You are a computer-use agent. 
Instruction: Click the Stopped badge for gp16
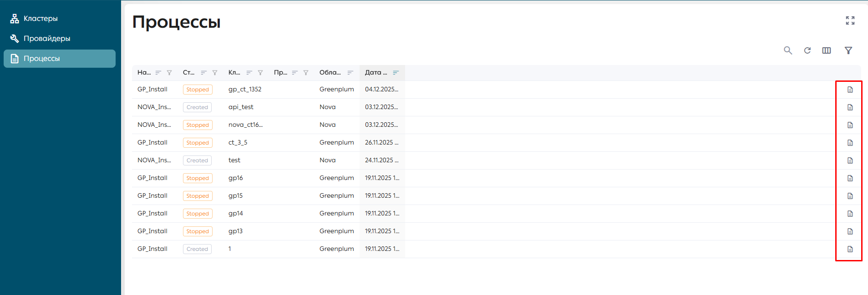pyautogui.click(x=198, y=178)
